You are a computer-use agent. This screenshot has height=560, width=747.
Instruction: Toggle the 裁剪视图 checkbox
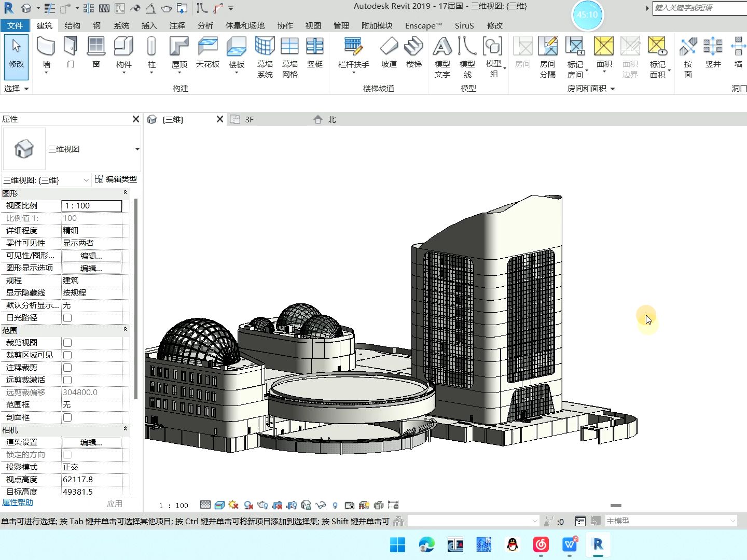(x=67, y=343)
